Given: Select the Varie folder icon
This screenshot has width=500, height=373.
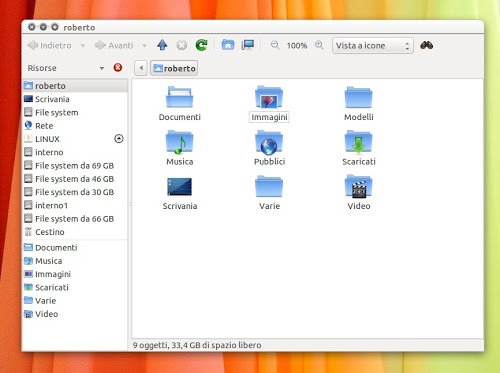Looking at the screenshot, I should pos(269,186).
